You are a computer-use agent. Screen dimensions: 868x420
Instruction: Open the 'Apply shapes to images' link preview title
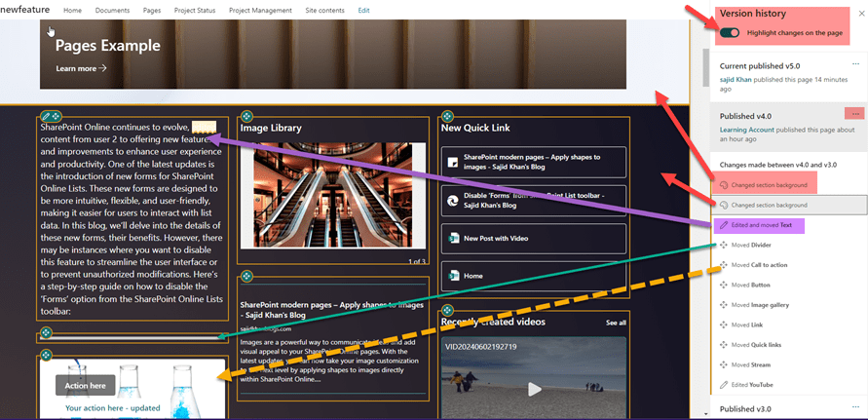click(332, 310)
